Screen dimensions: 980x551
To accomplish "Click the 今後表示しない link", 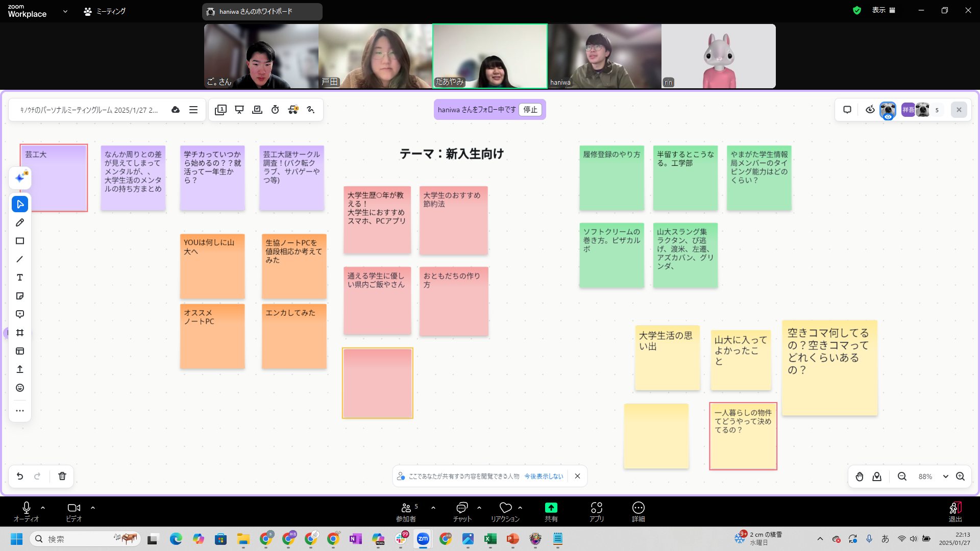I will coord(544,476).
